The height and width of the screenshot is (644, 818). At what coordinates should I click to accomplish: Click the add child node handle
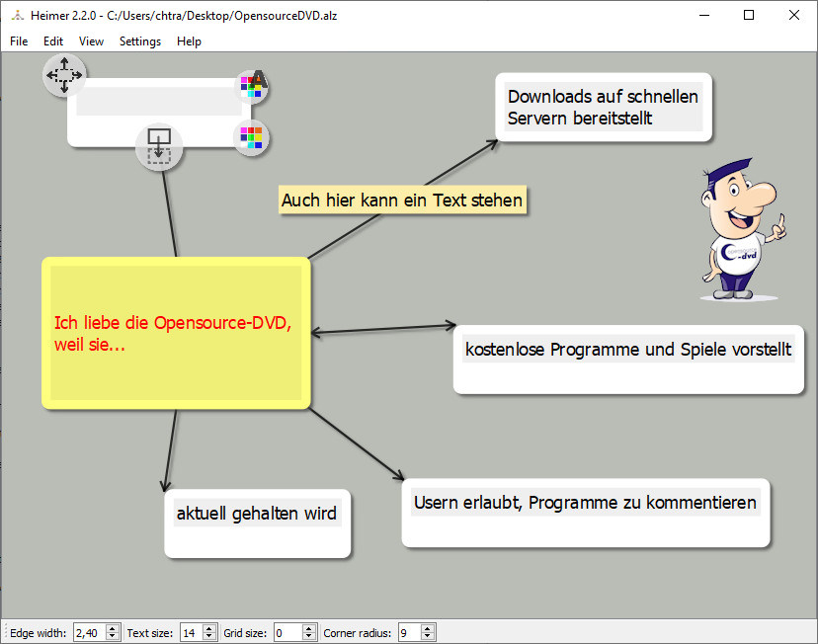[159, 146]
